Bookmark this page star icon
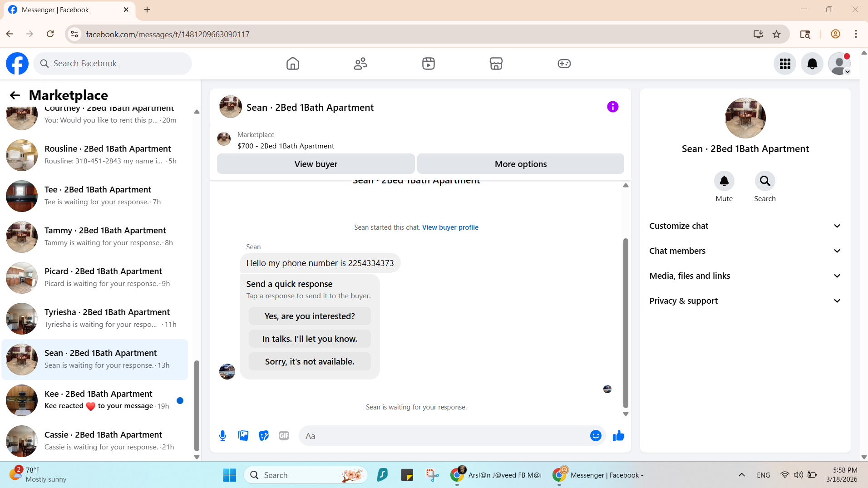The width and height of the screenshot is (868, 488). (x=777, y=34)
